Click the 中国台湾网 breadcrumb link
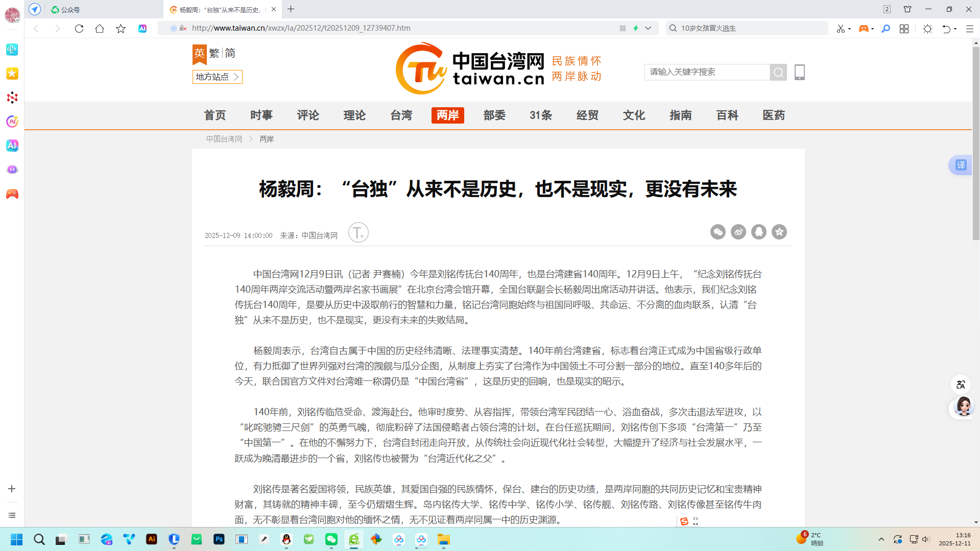 point(224,139)
